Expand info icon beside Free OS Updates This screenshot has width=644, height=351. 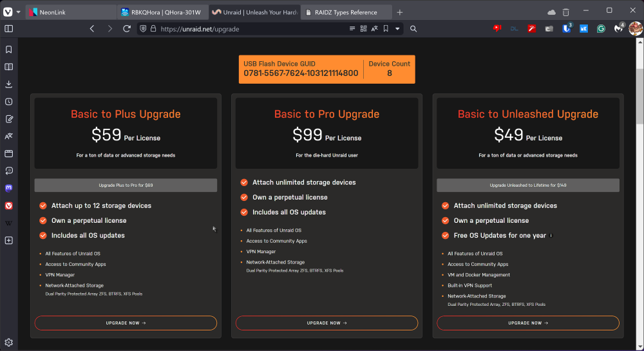(551, 236)
